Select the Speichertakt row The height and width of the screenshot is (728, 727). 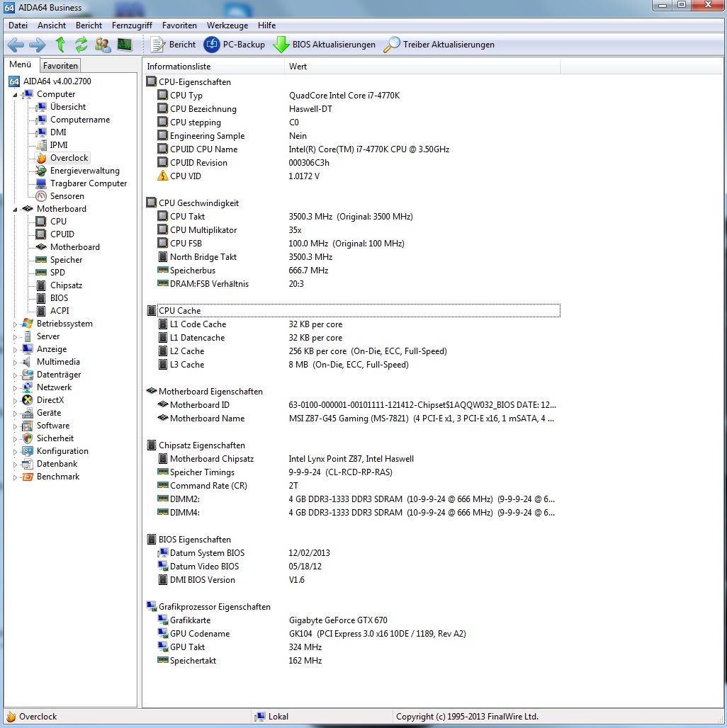coord(353,661)
